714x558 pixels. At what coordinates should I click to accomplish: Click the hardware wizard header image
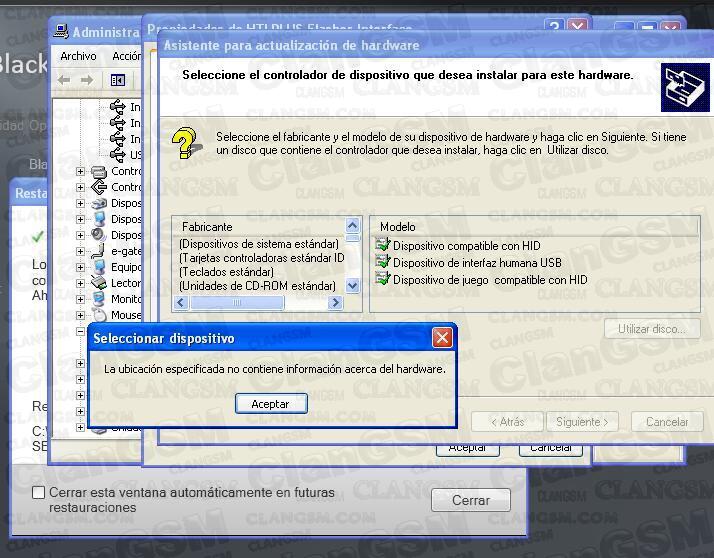[x=685, y=87]
